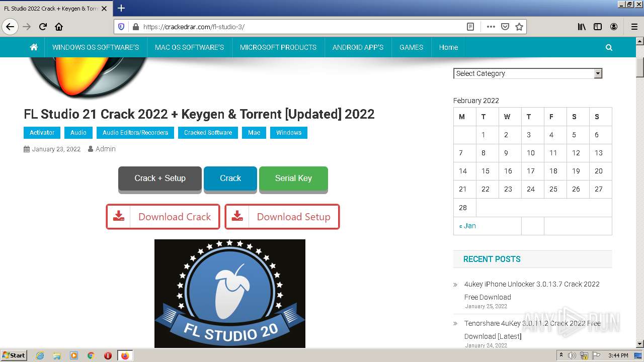Click the page vertical scrollbar thumb
This screenshot has height=362, width=644.
click(x=639, y=67)
